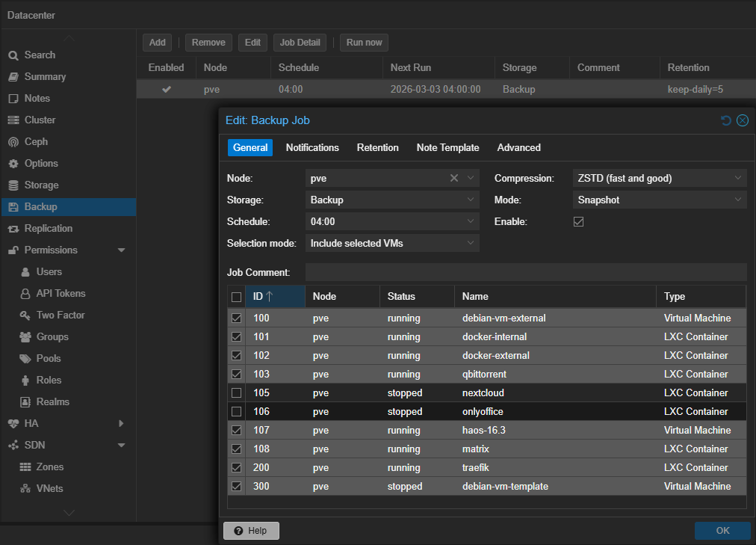Image resolution: width=756 pixels, height=545 pixels.
Task: Reset dialog with the undo arrow icon
Action: click(726, 120)
